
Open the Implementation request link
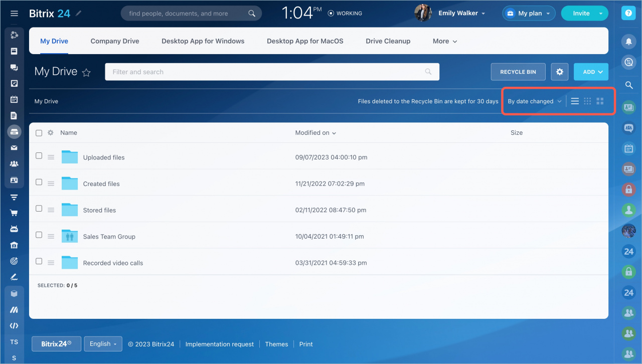pyautogui.click(x=220, y=344)
